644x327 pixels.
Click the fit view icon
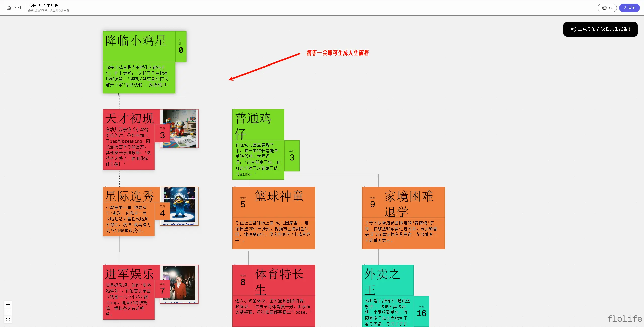coord(8,319)
